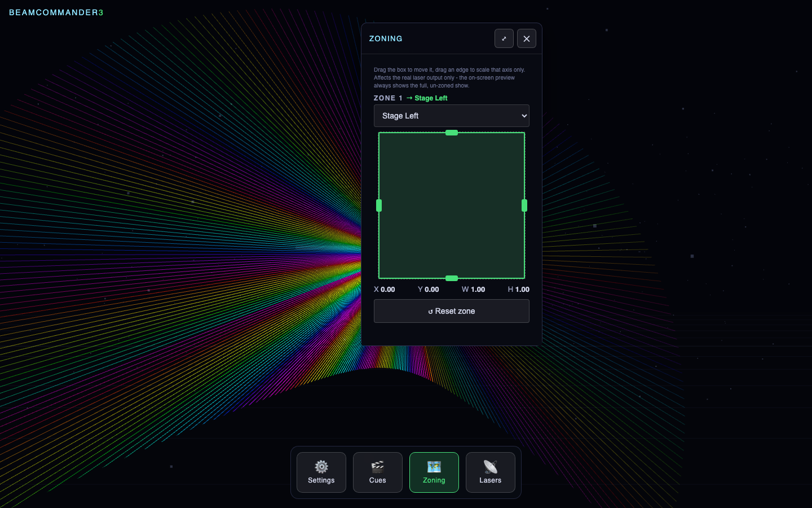Click the left edge handle of the zone box
Image resolution: width=812 pixels, height=508 pixels.
point(379,205)
